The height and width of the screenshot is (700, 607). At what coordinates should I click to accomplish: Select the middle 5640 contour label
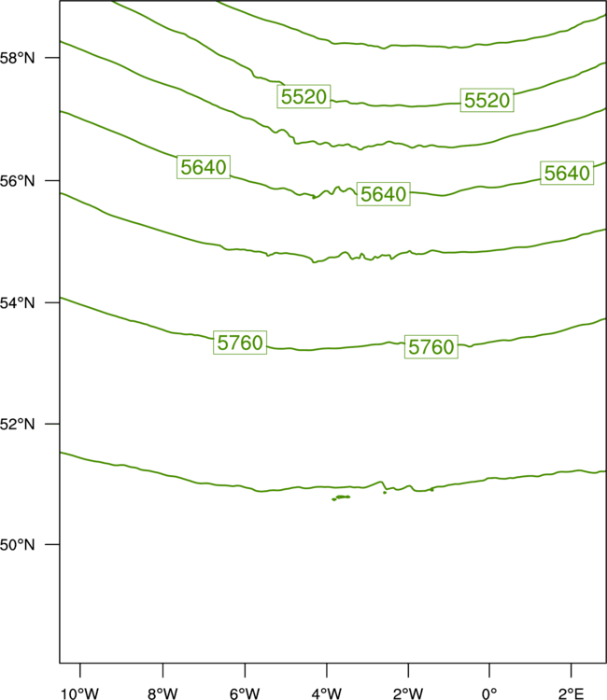[383, 194]
